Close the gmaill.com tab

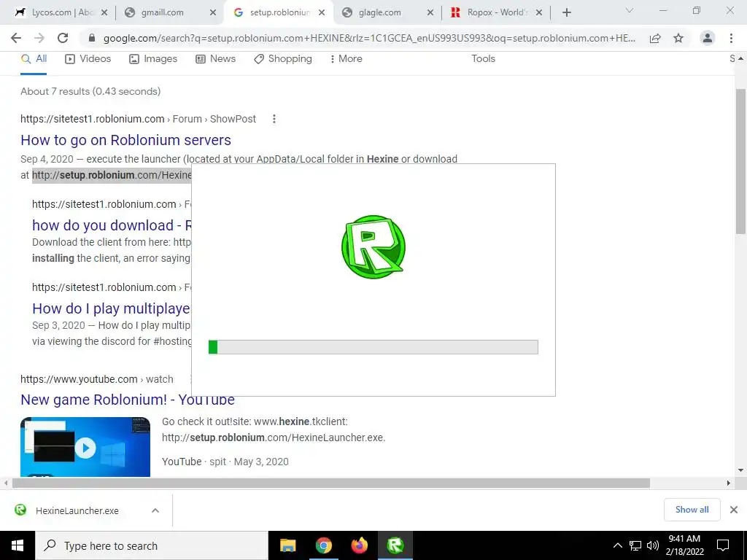point(214,12)
